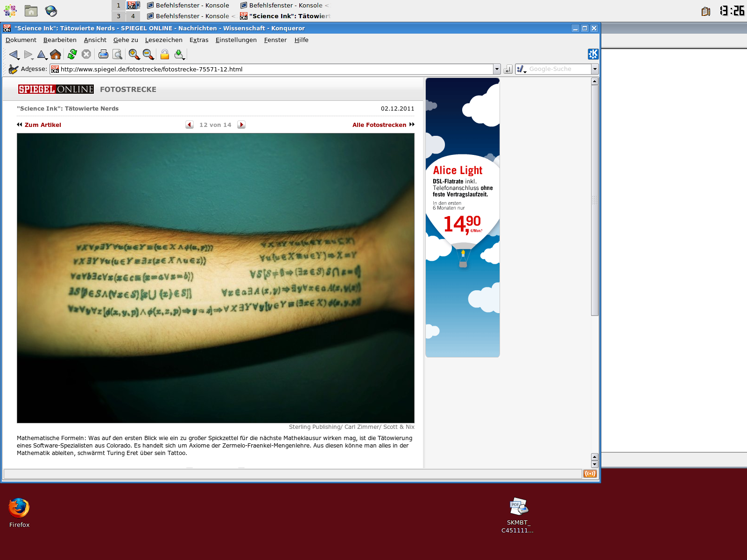Print the current page

102,55
